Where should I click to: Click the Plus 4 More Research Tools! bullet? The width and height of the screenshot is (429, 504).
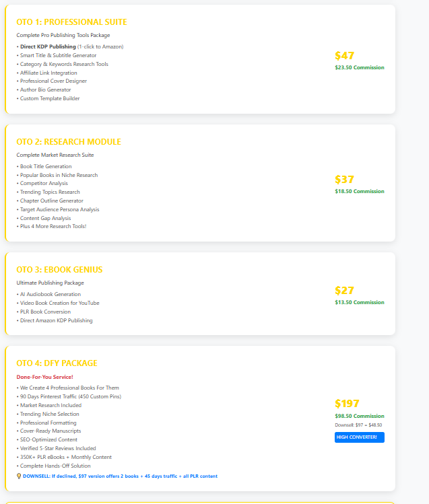coord(53,226)
